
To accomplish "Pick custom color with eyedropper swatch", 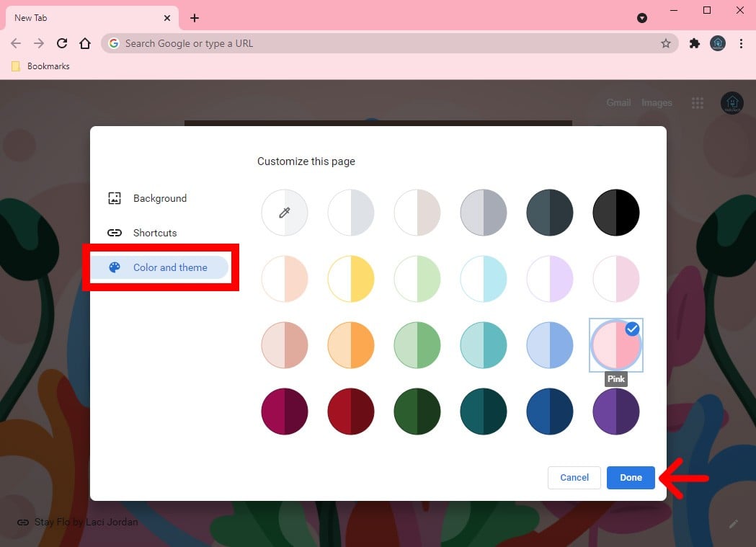I will click(285, 213).
